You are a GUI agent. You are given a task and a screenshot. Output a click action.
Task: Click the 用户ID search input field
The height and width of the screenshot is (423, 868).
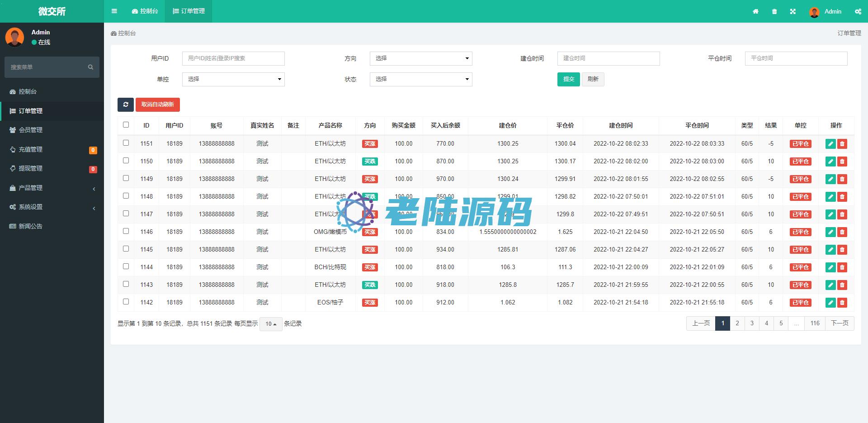coord(233,58)
